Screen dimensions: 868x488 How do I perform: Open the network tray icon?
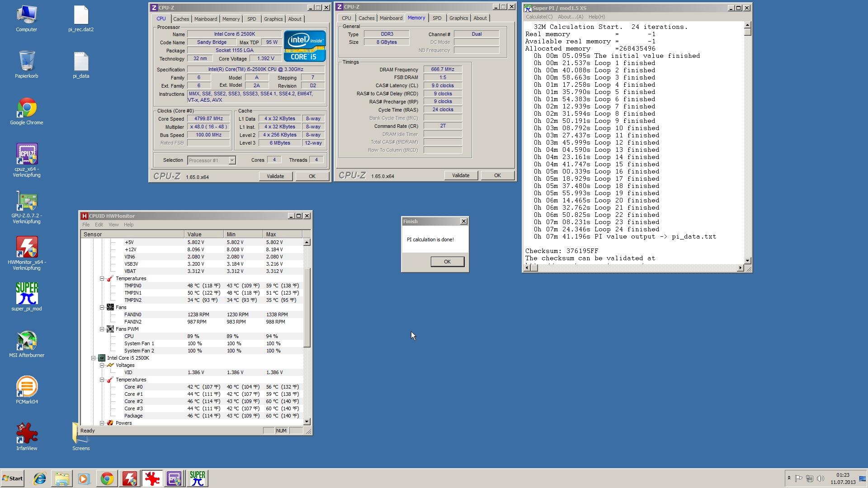810,479
